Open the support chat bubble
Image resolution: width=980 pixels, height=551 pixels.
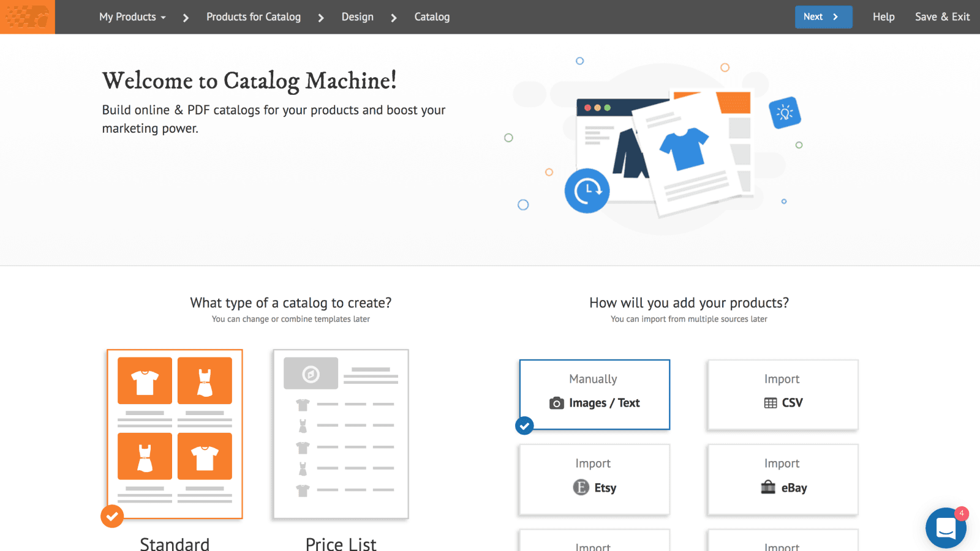pos(946,528)
